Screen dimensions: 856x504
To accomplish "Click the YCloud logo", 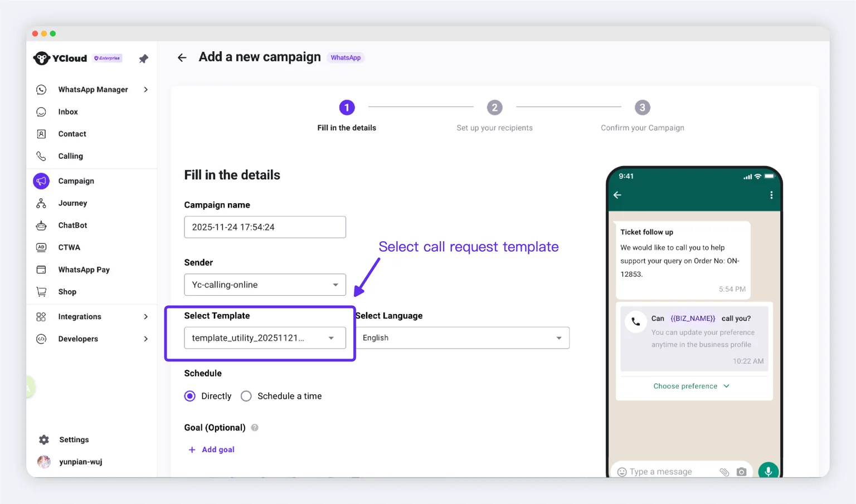I will tap(60, 58).
